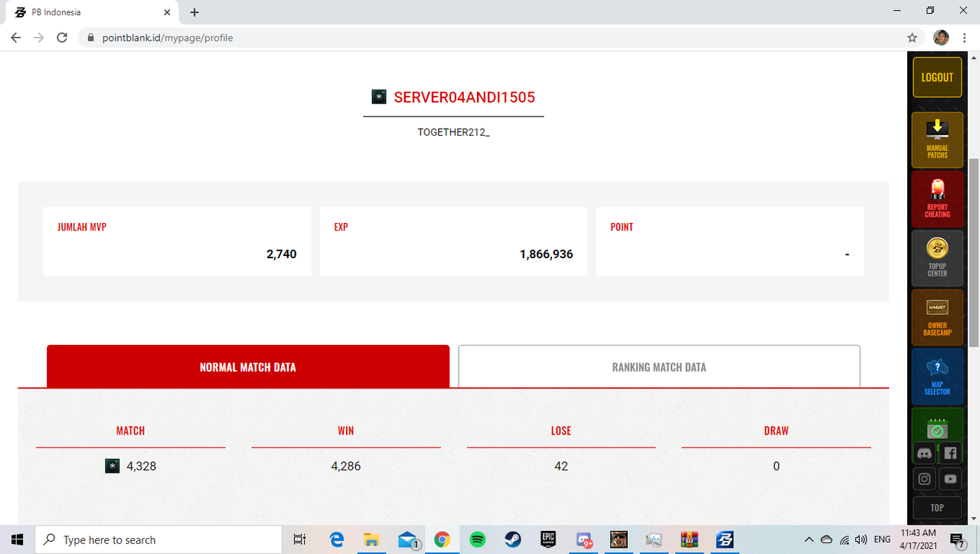Open Point Blank launcher from taskbar
The image size is (980, 554).
(725, 539)
